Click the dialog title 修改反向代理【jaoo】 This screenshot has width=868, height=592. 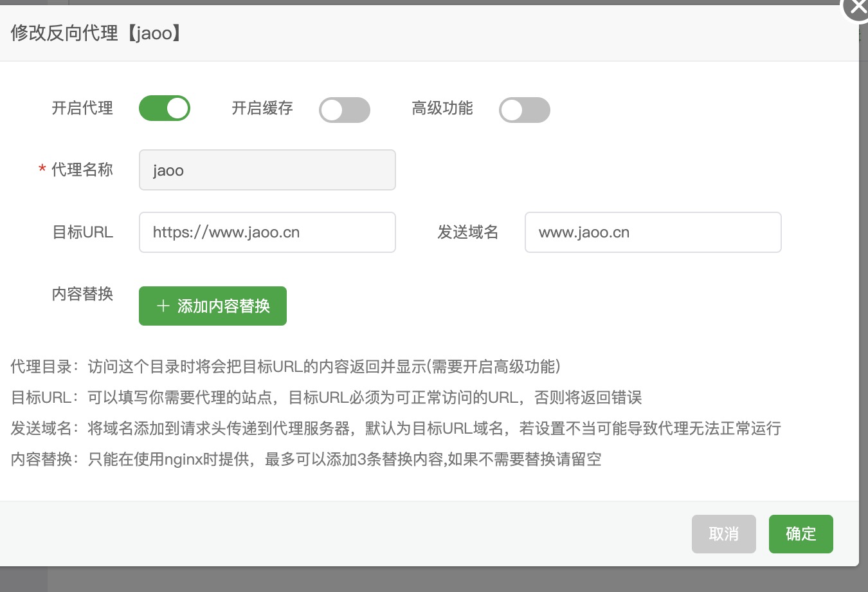click(96, 33)
